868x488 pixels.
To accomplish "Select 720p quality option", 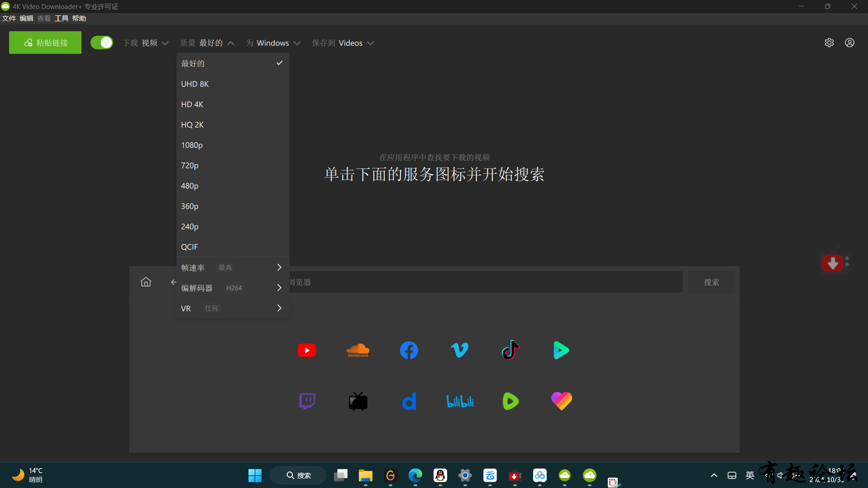I will point(233,165).
